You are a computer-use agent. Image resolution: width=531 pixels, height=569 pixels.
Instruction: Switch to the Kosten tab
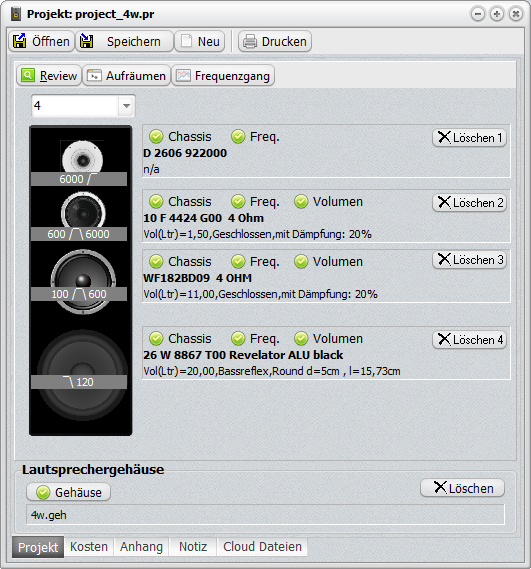[x=89, y=547]
